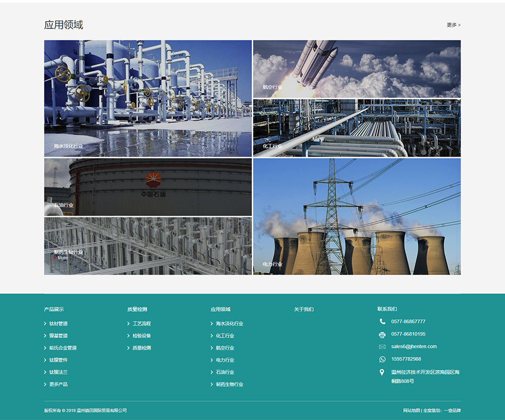Click the More link on pharmaceutical image
Viewport: 505px width, 420px height.
pyautogui.click(x=63, y=258)
